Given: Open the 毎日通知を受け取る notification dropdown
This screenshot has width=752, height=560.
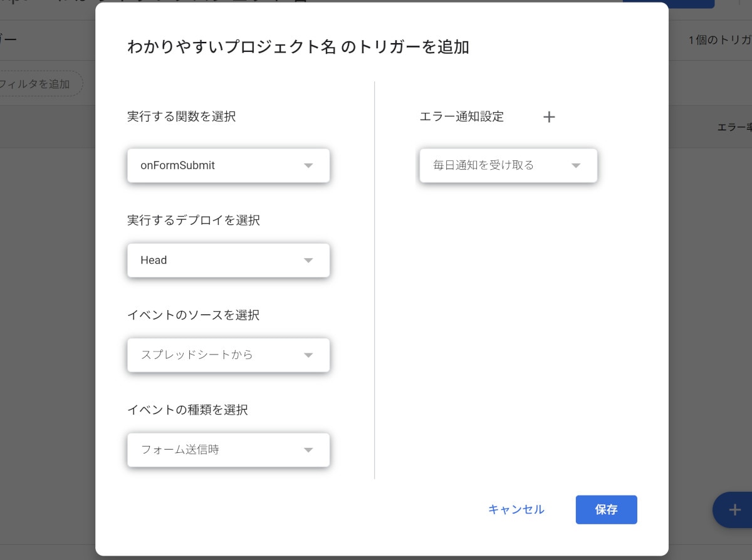Looking at the screenshot, I should pos(508,165).
